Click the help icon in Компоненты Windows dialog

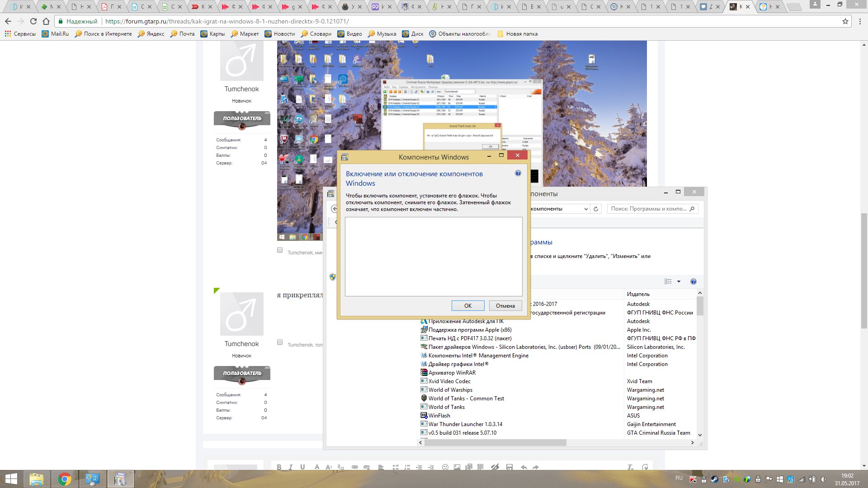coord(518,174)
